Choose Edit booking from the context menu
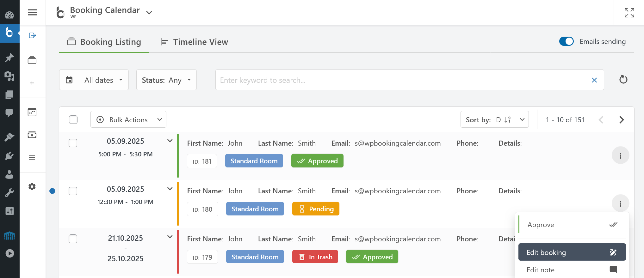 [572, 252]
